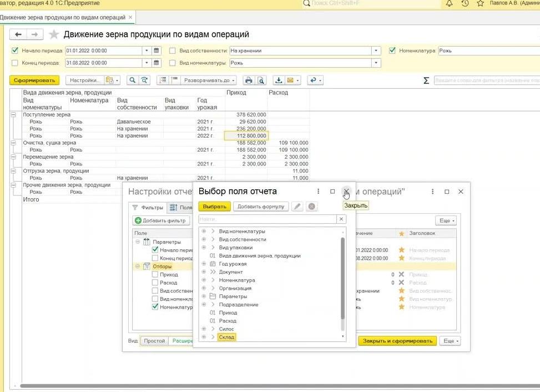The height and width of the screenshot is (392, 540).
Task: Click the expand all groups icon
Action: point(163,81)
